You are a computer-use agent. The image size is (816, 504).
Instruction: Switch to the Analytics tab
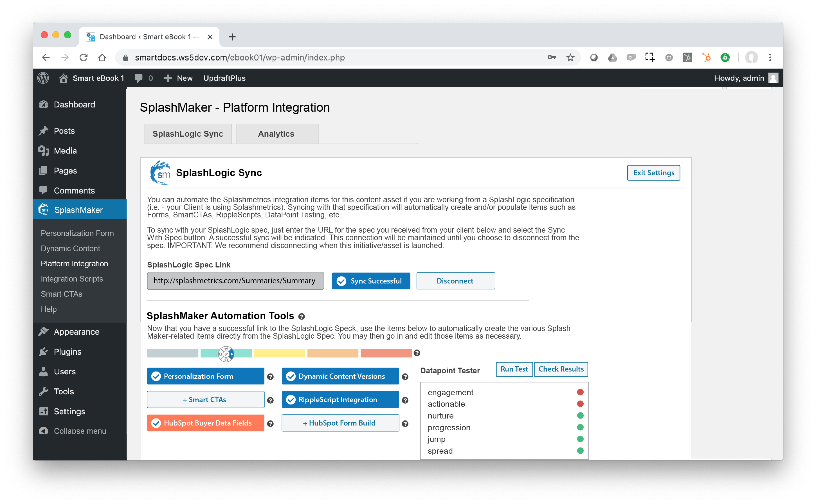coord(277,134)
